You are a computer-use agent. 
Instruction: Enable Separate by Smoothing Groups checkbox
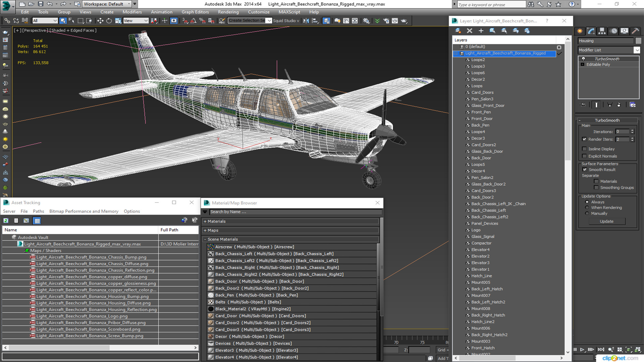click(x=596, y=188)
